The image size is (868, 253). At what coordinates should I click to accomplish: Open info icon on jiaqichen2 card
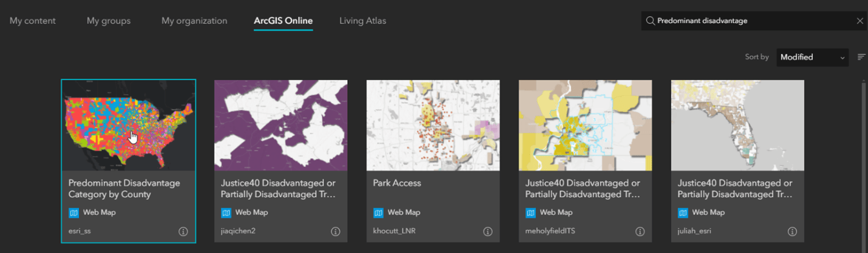(x=335, y=231)
